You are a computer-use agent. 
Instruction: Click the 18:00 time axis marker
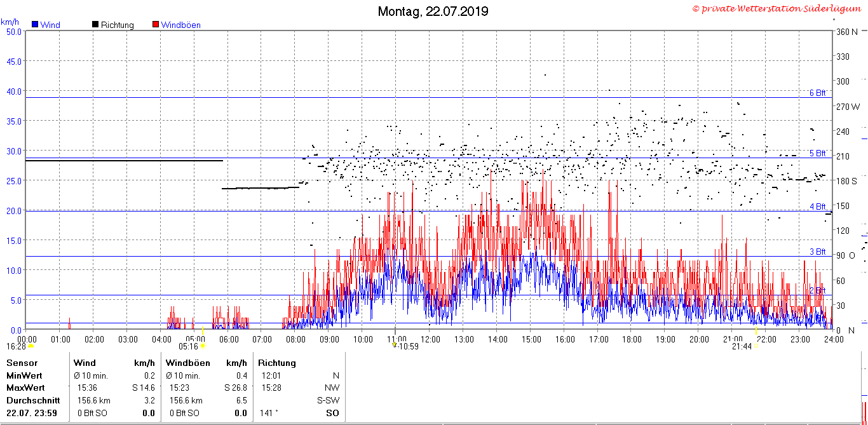631,340
